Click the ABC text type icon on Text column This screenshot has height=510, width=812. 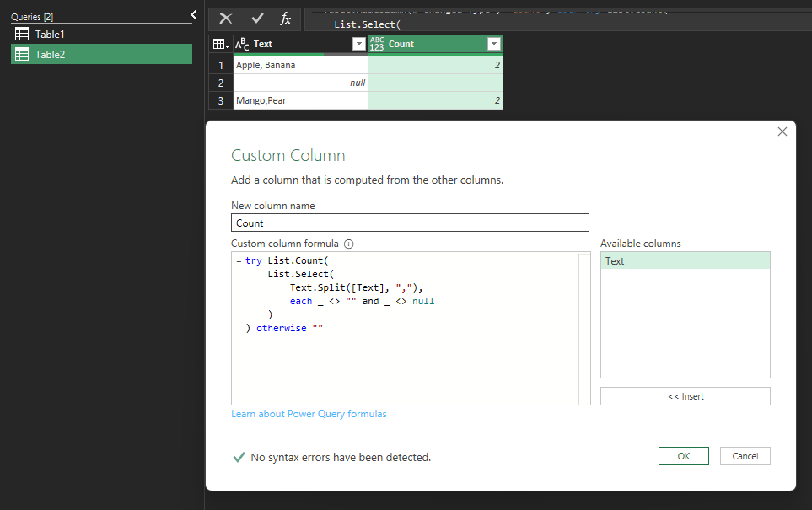click(x=242, y=44)
